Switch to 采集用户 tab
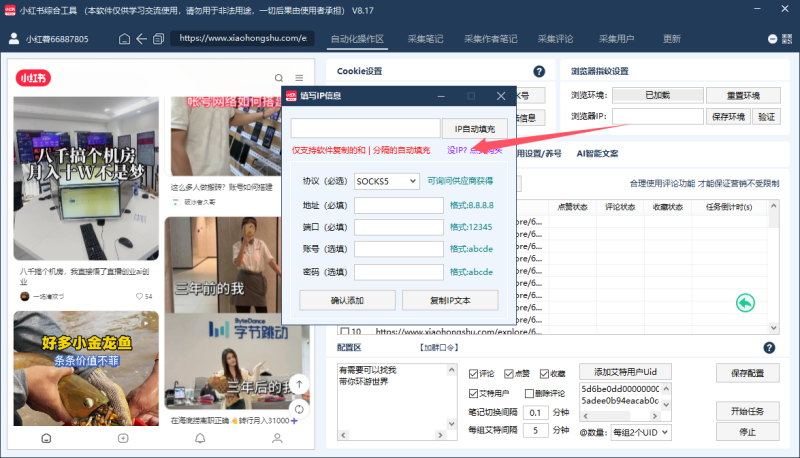The width and height of the screenshot is (800, 458). tap(616, 39)
